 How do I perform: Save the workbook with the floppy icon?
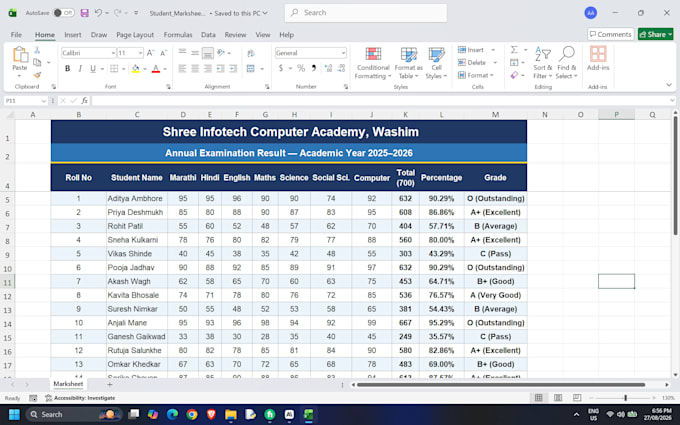[85, 13]
